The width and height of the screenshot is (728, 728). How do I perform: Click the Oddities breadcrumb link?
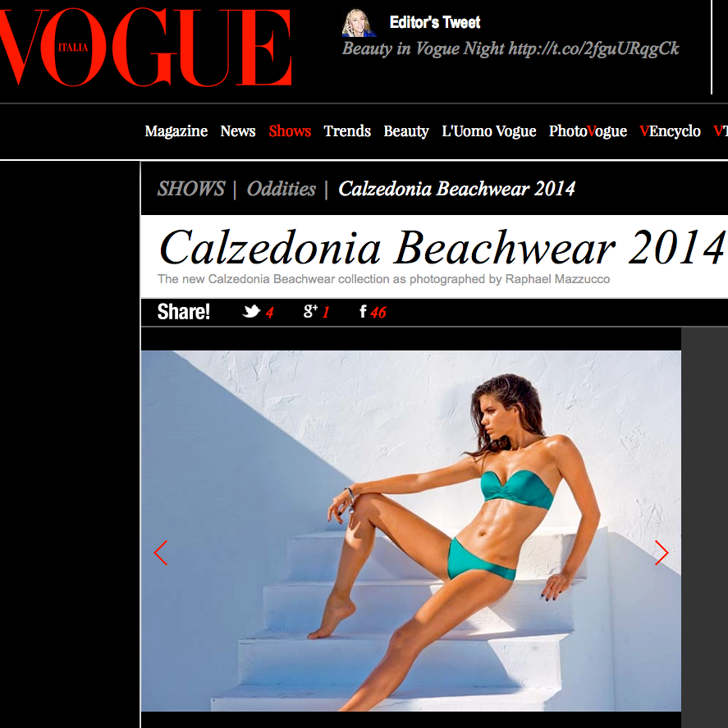pos(282,189)
